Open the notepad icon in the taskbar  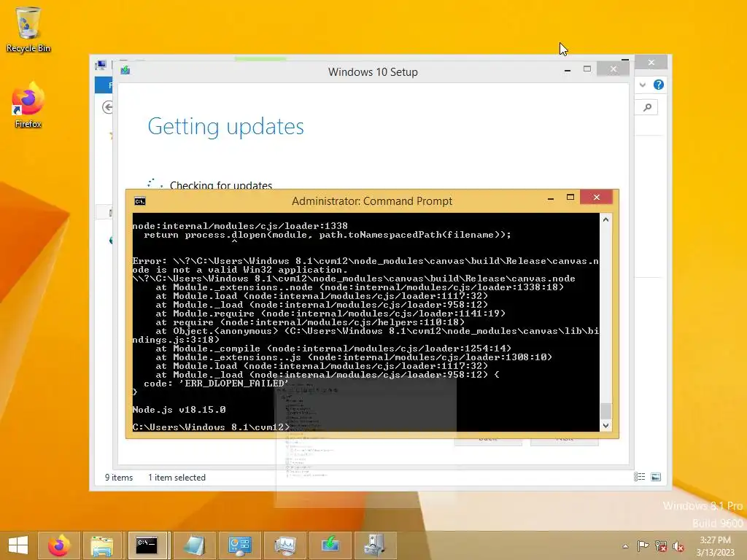(x=194, y=545)
